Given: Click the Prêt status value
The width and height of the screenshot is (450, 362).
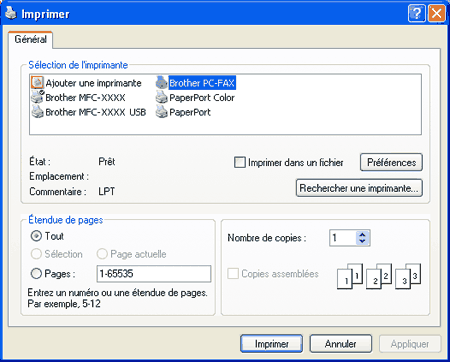Looking at the screenshot, I should [x=107, y=162].
